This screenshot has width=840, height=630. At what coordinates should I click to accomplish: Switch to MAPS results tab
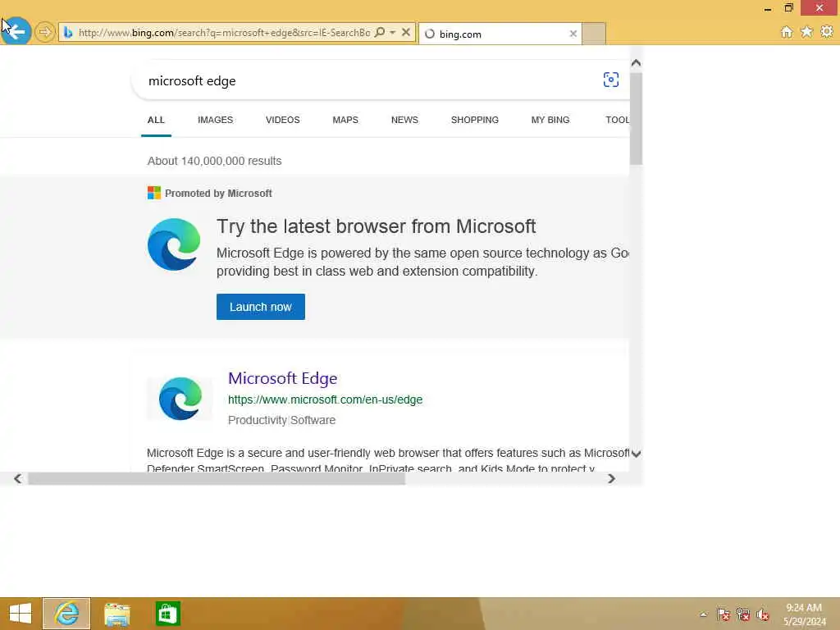345,120
